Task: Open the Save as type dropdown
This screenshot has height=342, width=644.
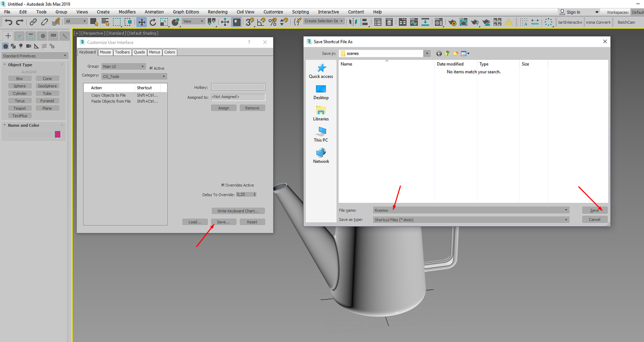Action: pos(471,220)
